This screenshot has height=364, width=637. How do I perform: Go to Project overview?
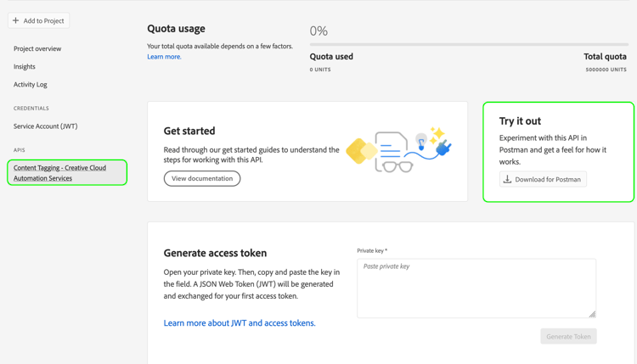click(x=37, y=48)
